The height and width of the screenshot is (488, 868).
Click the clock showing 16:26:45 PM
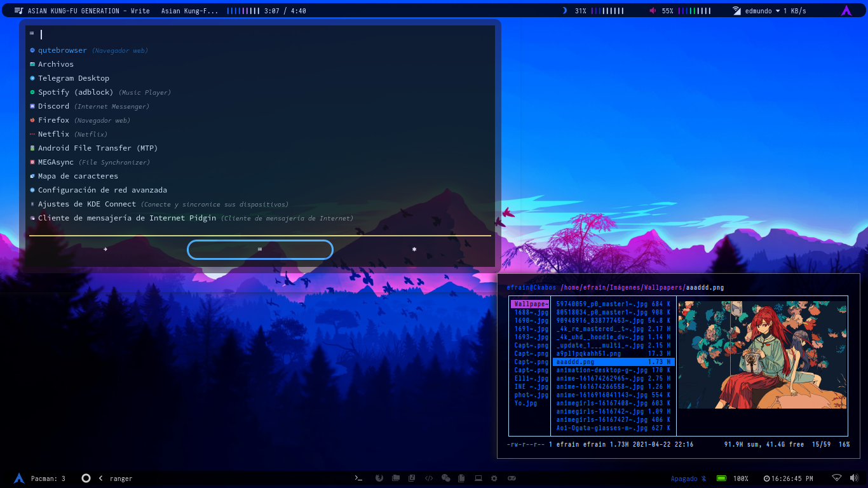pyautogui.click(x=788, y=478)
